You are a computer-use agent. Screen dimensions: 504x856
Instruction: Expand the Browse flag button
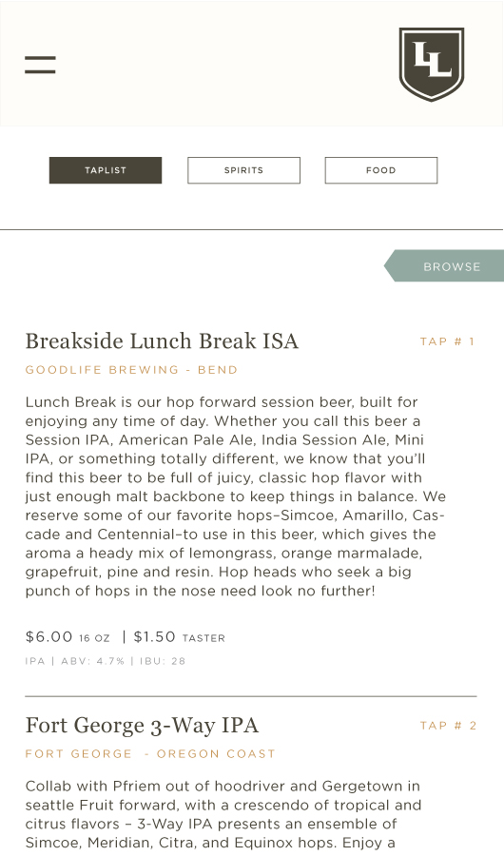pos(444,266)
